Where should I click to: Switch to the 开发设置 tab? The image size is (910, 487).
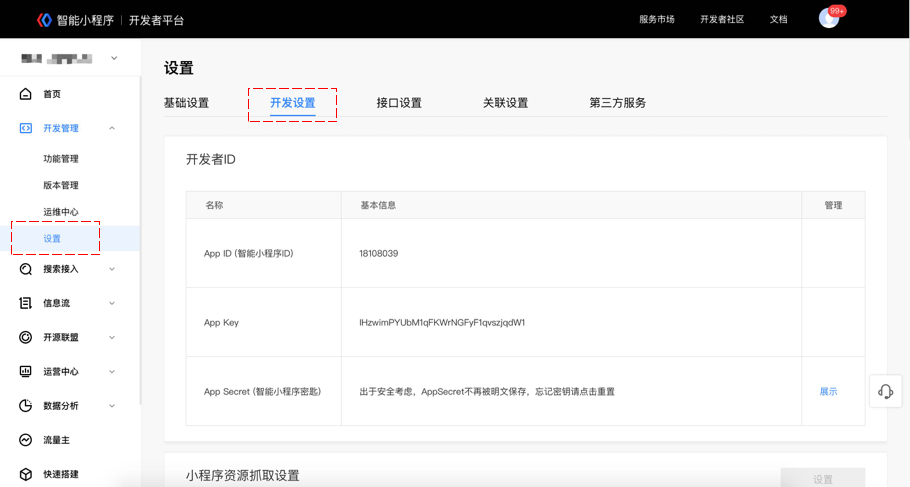(292, 103)
